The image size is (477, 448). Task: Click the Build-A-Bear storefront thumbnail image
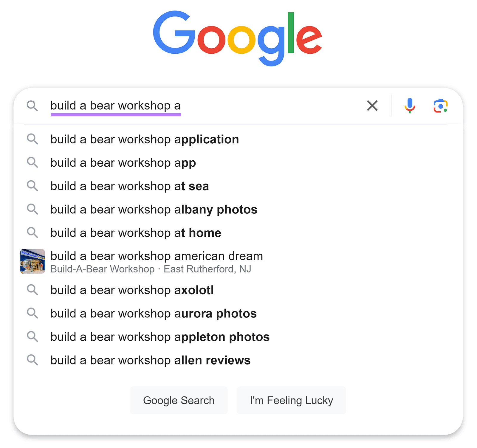click(x=32, y=261)
